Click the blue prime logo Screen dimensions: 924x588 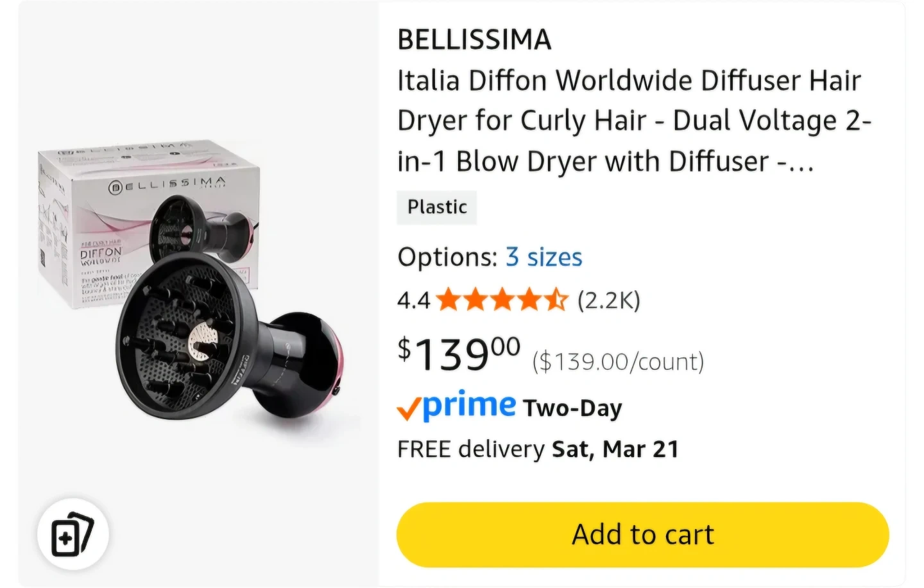tap(470, 406)
